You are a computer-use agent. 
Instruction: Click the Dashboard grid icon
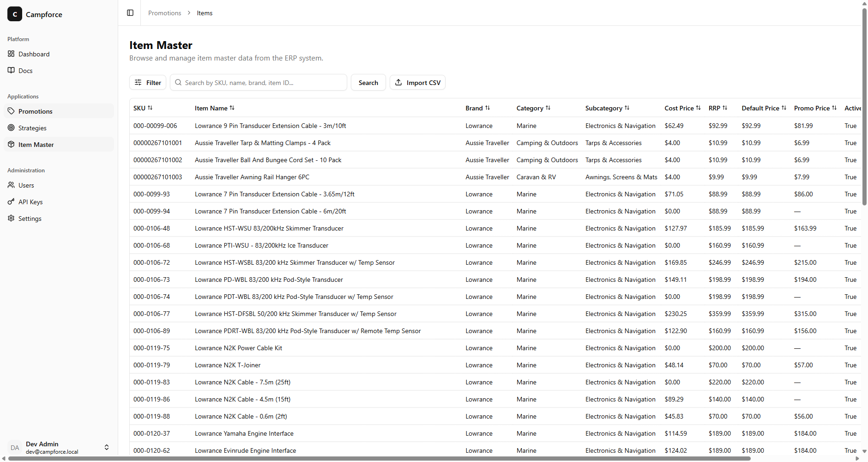tap(11, 54)
